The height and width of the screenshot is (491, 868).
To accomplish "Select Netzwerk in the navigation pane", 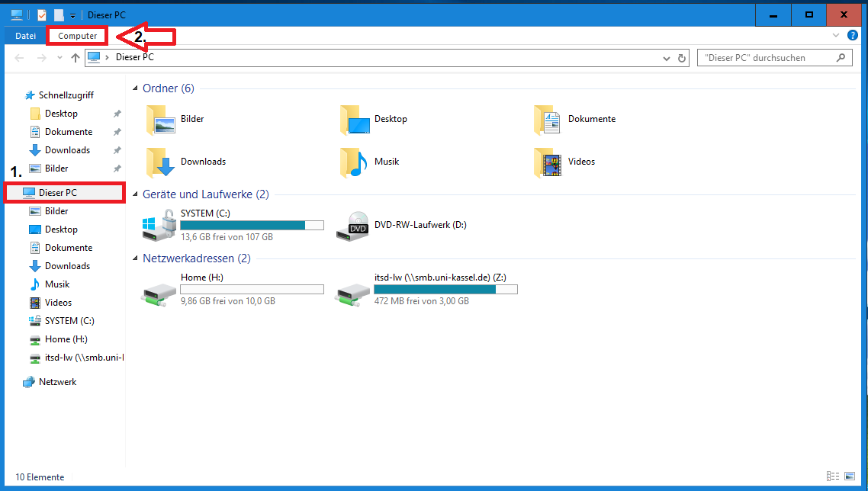I will point(57,382).
